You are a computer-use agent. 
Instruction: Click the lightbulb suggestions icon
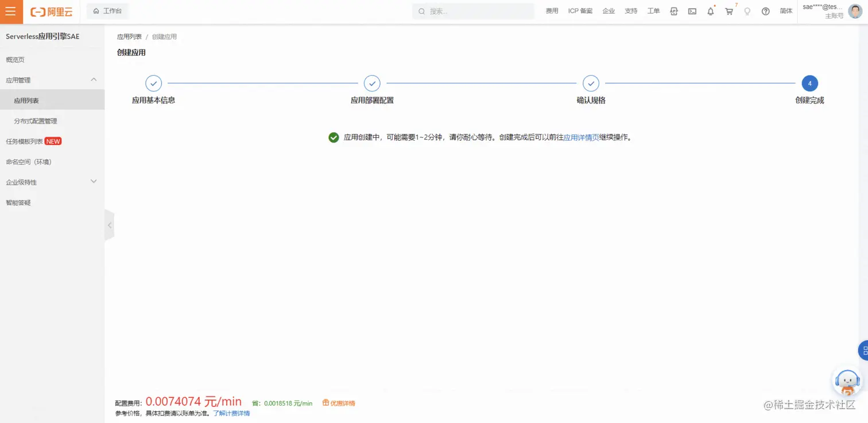click(747, 11)
